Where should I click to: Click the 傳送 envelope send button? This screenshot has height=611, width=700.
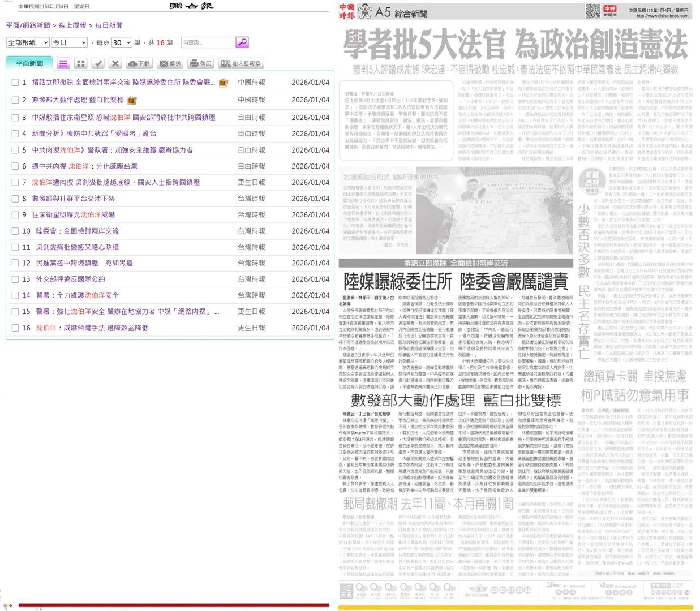(170, 64)
